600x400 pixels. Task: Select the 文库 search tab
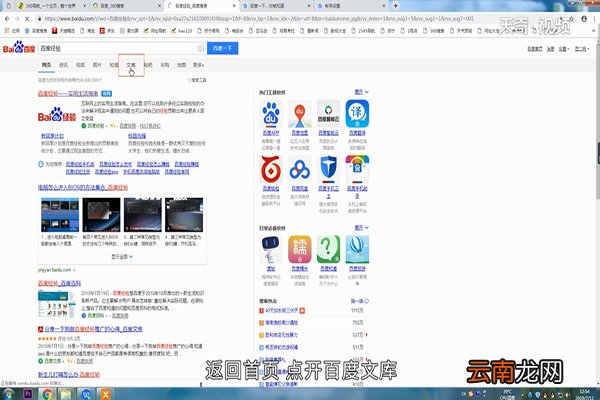[x=131, y=65]
